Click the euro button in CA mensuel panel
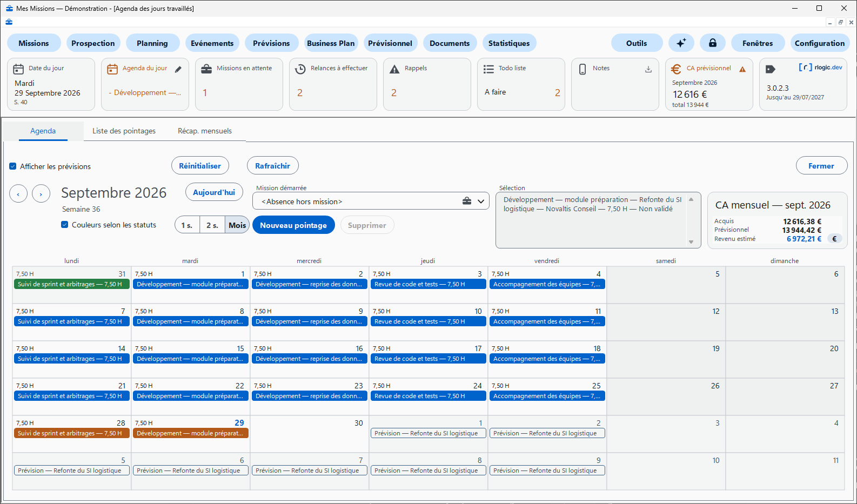 click(835, 239)
